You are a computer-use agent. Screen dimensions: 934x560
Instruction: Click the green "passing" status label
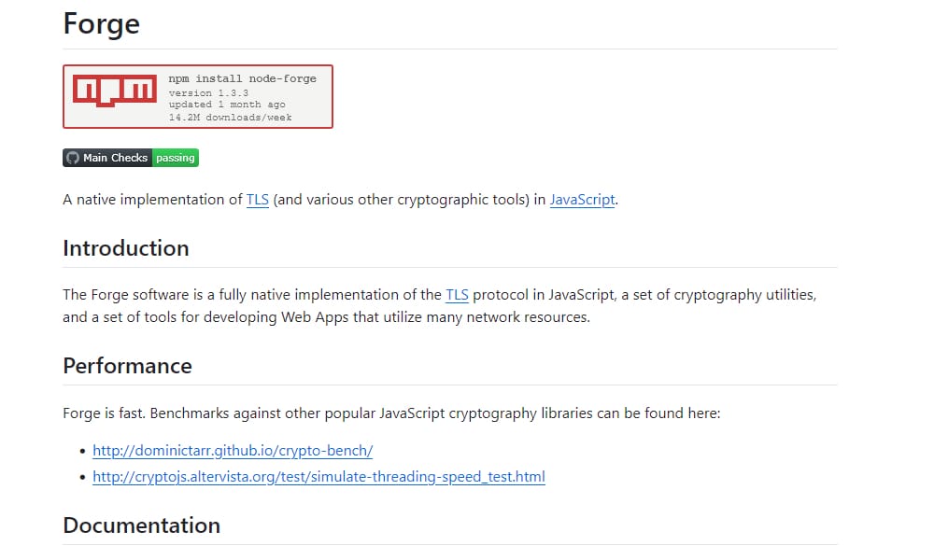[x=175, y=158]
